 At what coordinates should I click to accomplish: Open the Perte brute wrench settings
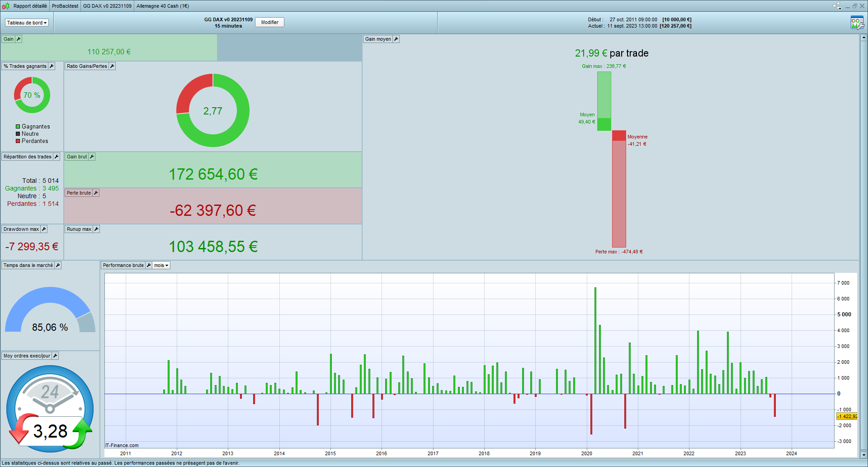tap(96, 193)
